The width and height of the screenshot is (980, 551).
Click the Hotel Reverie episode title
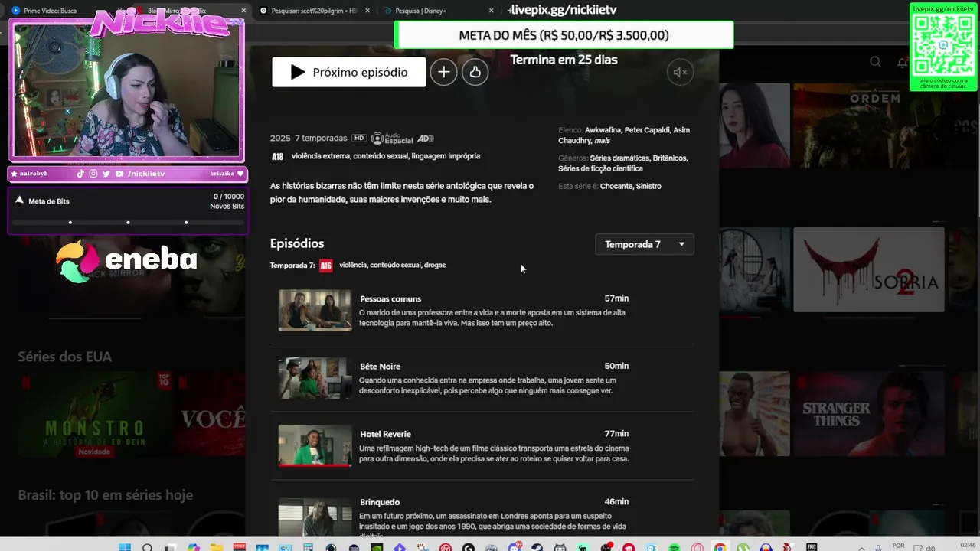click(385, 434)
